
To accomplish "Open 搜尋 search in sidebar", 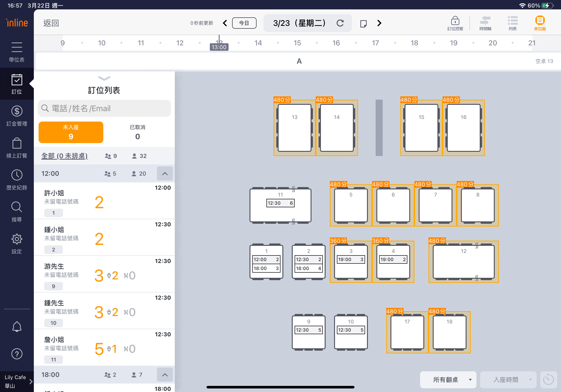I will click(x=17, y=212).
